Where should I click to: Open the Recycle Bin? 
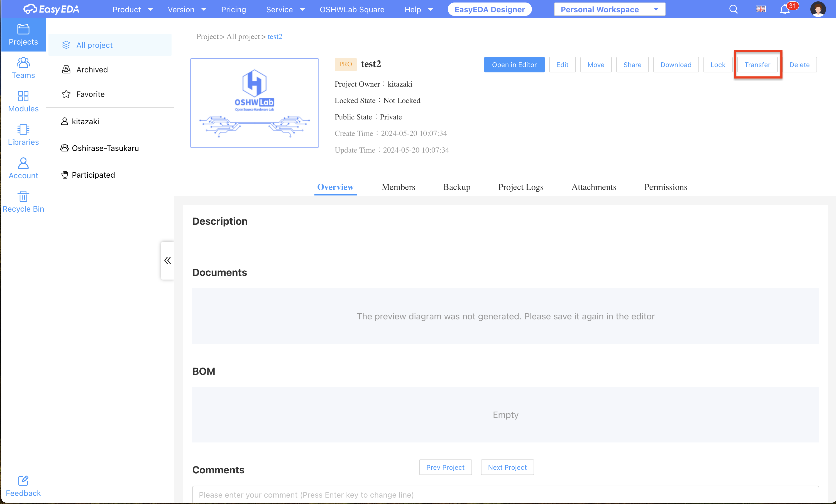click(23, 202)
